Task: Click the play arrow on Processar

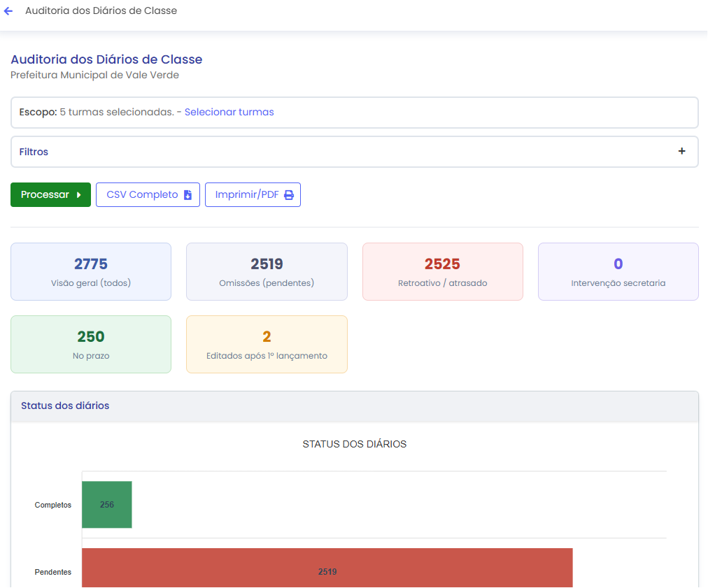Action: tap(78, 195)
